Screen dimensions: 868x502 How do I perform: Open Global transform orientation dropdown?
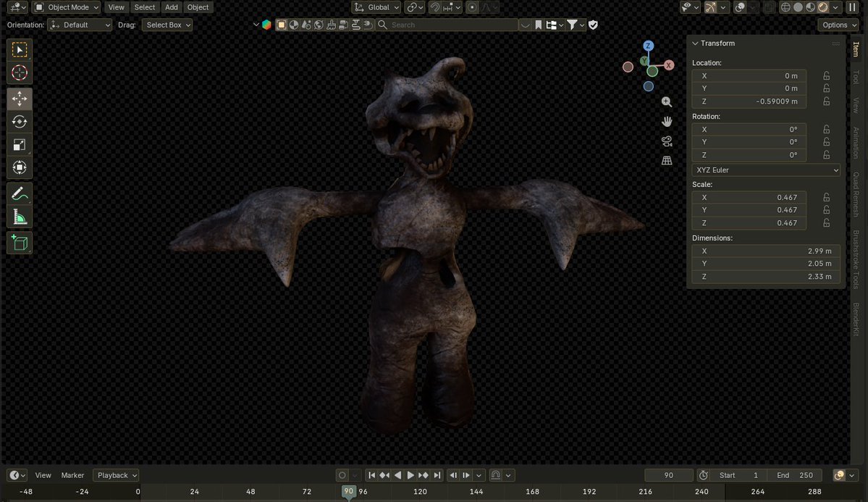pyautogui.click(x=376, y=7)
